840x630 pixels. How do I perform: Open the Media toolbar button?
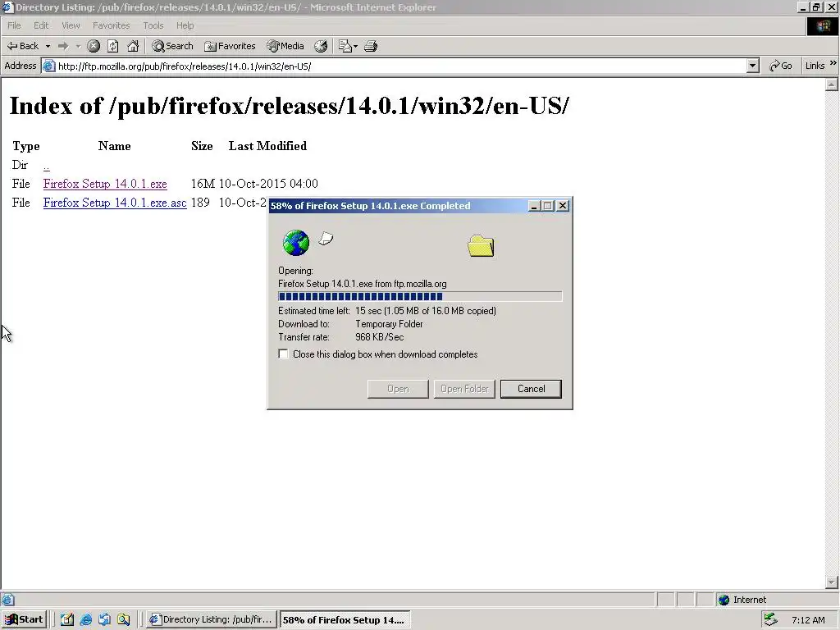coord(286,46)
